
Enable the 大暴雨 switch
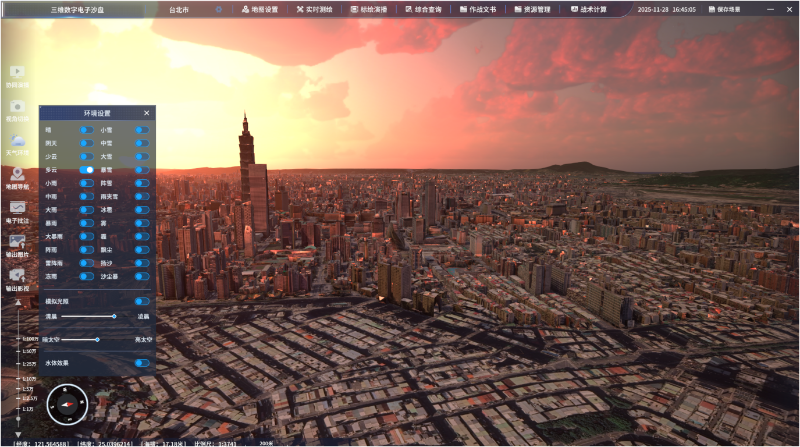[87, 236]
